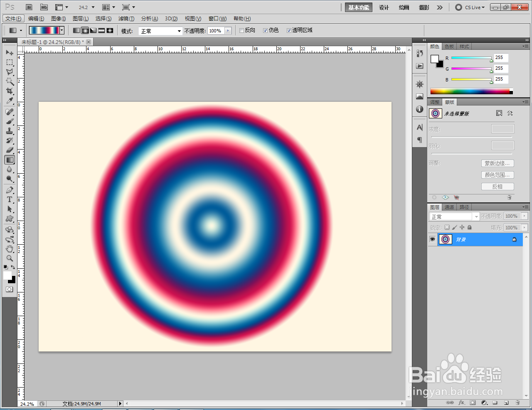Select the 设计 workspace button
This screenshot has height=410, width=532.
384,7
